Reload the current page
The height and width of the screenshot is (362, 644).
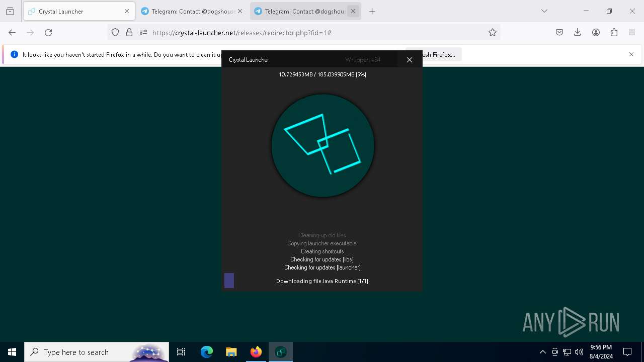click(x=48, y=32)
